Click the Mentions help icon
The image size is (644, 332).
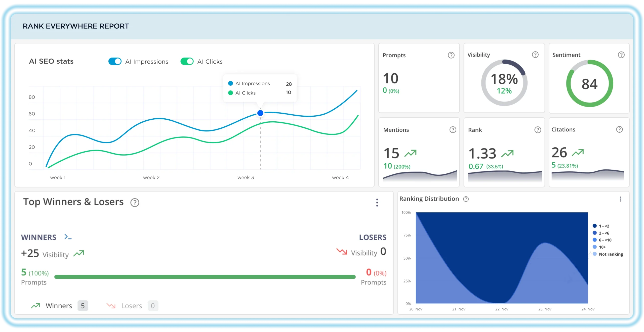coord(452,130)
